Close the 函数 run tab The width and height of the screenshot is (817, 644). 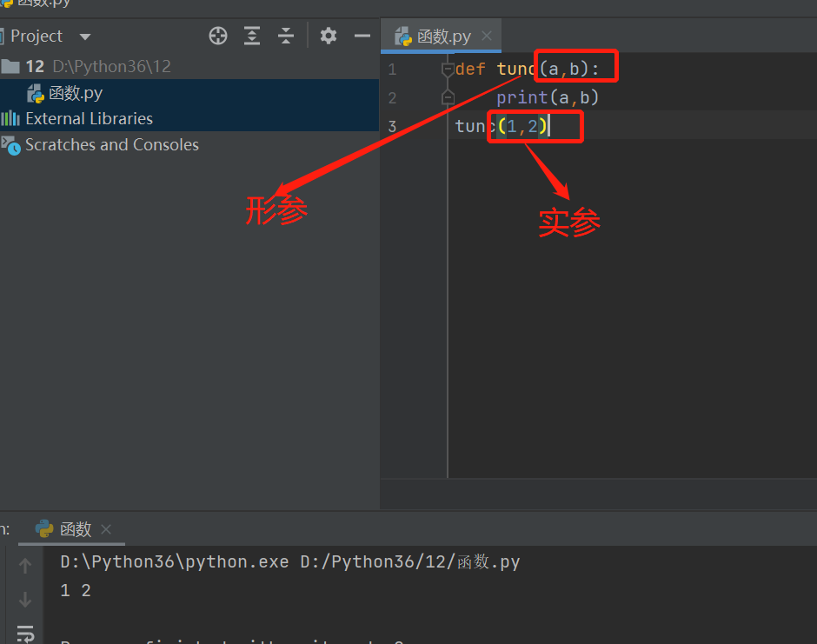click(x=106, y=529)
